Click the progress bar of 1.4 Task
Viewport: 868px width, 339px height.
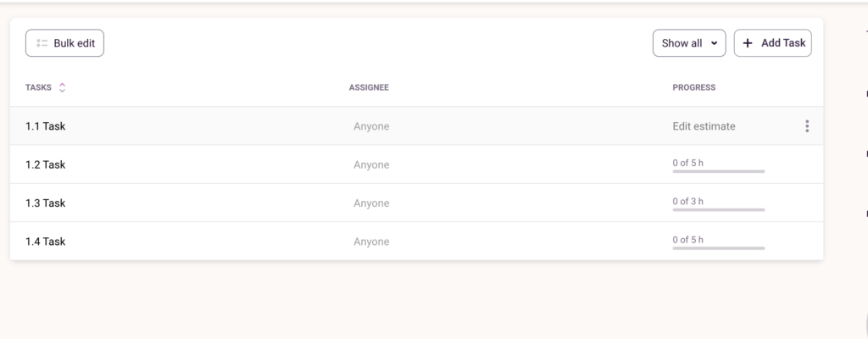pyautogui.click(x=718, y=248)
